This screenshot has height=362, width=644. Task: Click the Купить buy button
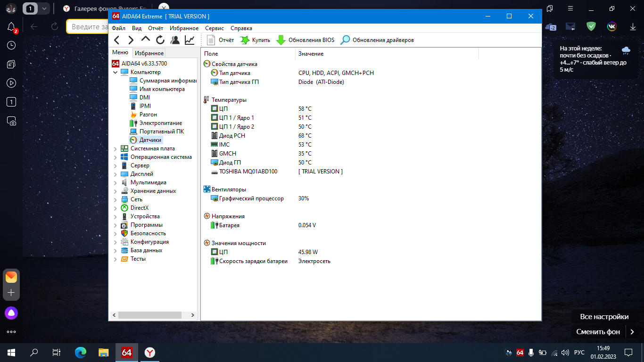tap(255, 40)
